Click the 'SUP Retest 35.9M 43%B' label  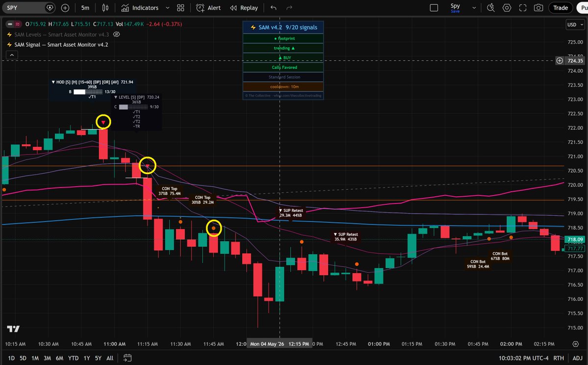point(345,236)
